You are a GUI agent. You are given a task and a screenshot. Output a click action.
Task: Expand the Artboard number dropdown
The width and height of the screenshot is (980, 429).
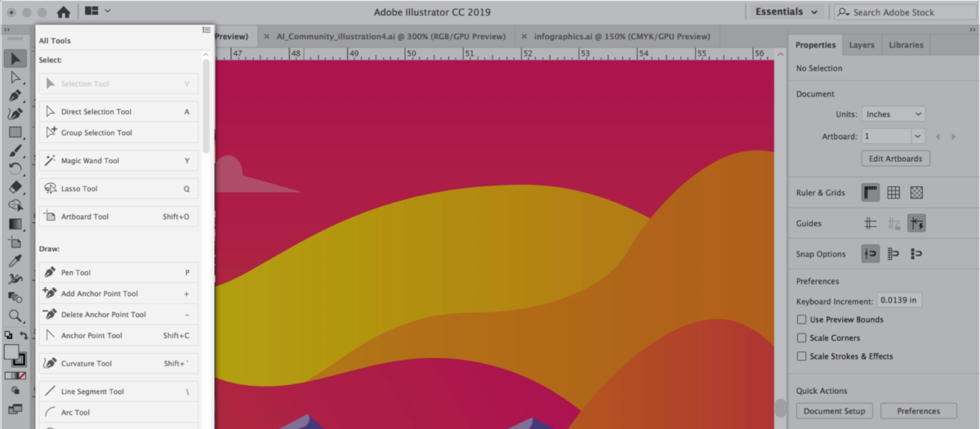[918, 136]
